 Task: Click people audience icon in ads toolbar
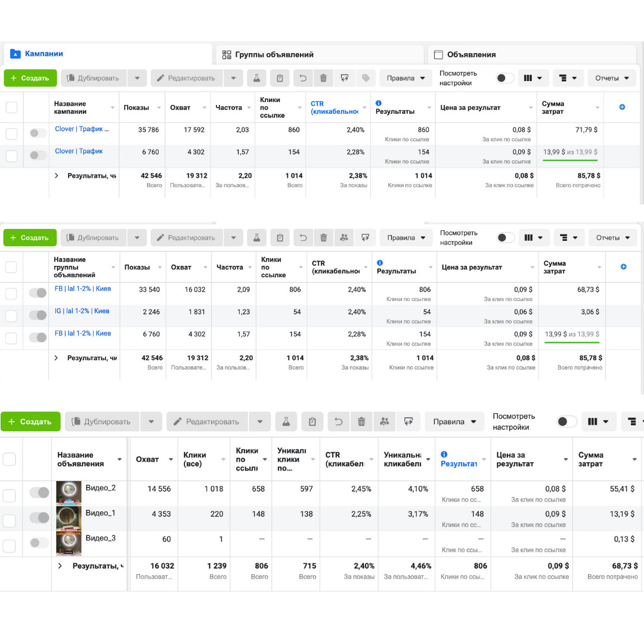(x=385, y=422)
